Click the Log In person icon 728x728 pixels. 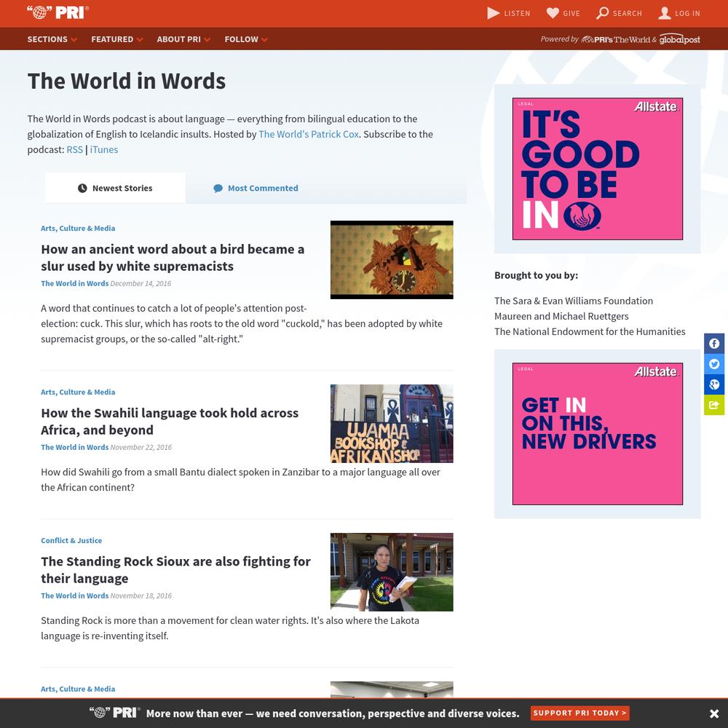(x=665, y=13)
